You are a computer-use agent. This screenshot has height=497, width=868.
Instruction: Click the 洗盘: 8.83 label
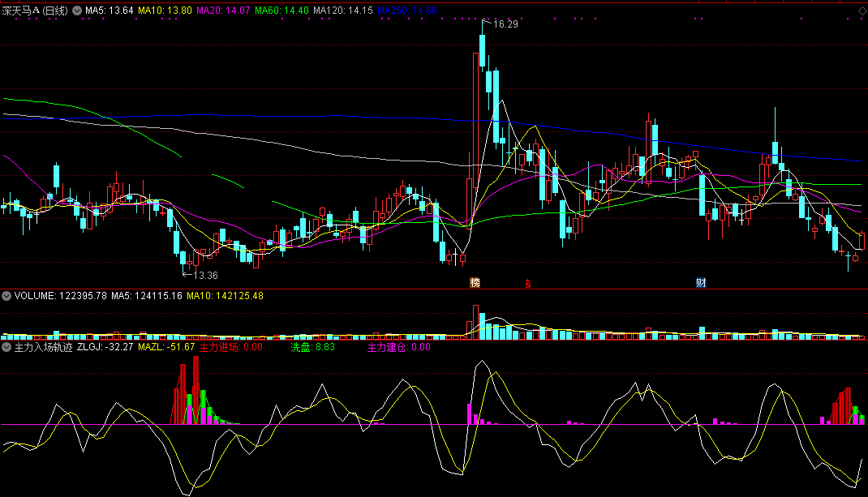coord(313,347)
